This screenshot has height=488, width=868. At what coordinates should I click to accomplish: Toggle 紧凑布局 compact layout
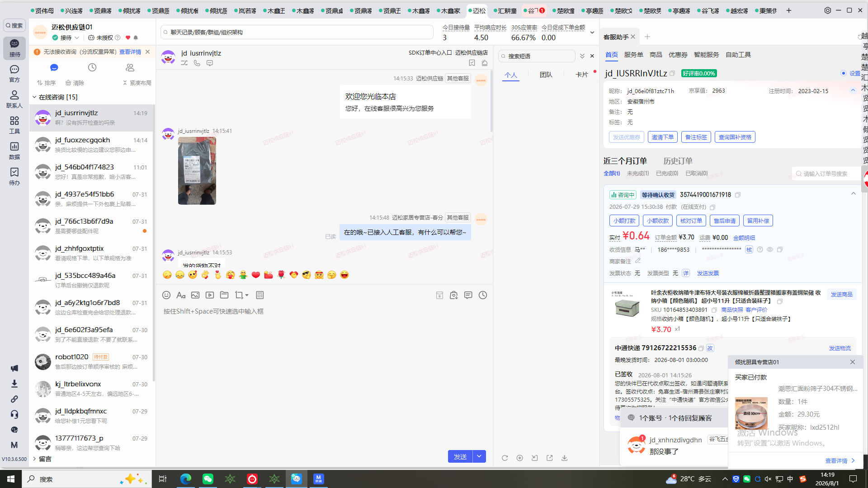coord(137,83)
